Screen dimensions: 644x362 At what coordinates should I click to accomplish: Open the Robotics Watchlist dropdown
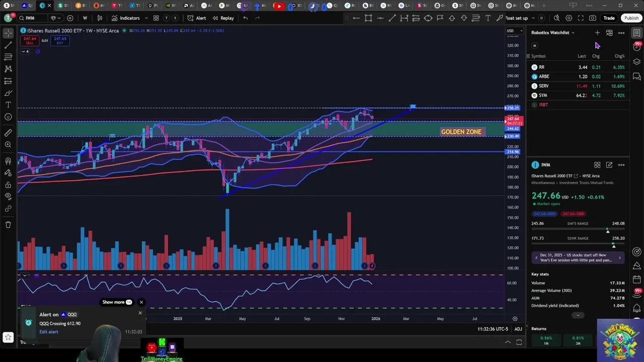552,33
